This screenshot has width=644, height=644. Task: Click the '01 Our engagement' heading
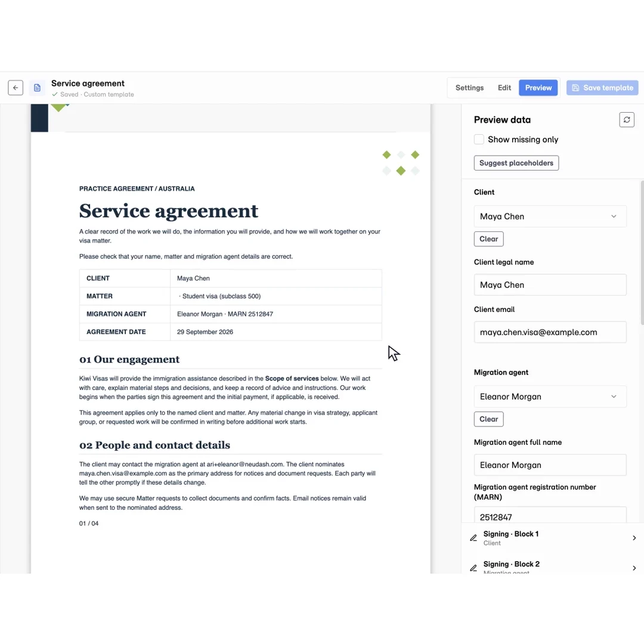(x=129, y=360)
